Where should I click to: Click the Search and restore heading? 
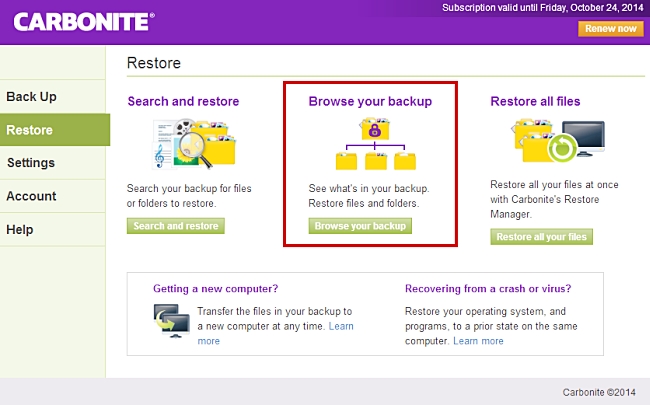pos(183,101)
